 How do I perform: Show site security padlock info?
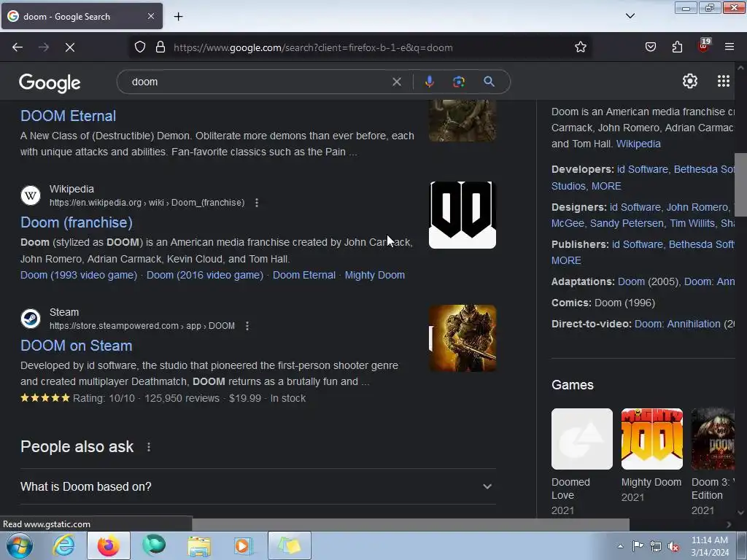pyautogui.click(x=160, y=47)
